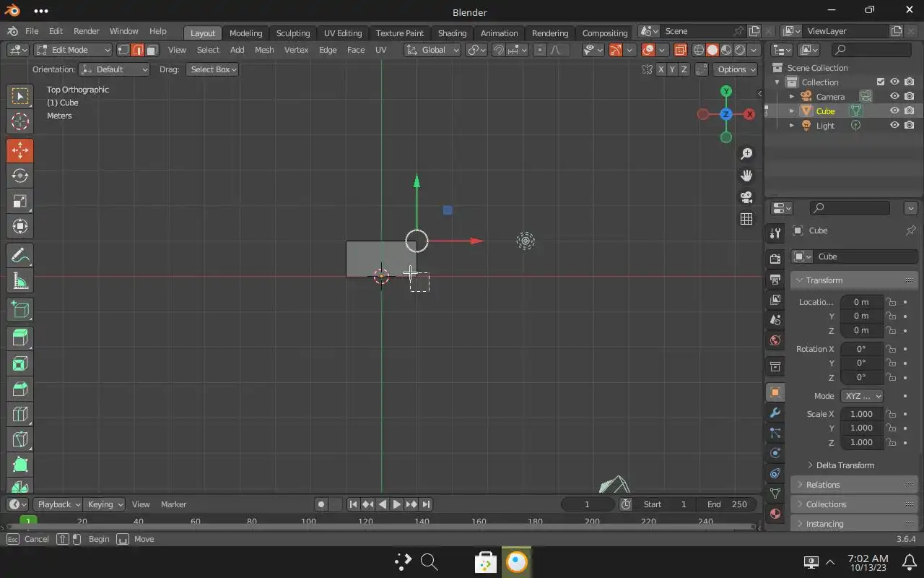Select the Add Cube tool
The height and width of the screenshot is (578, 924).
[20, 310]
